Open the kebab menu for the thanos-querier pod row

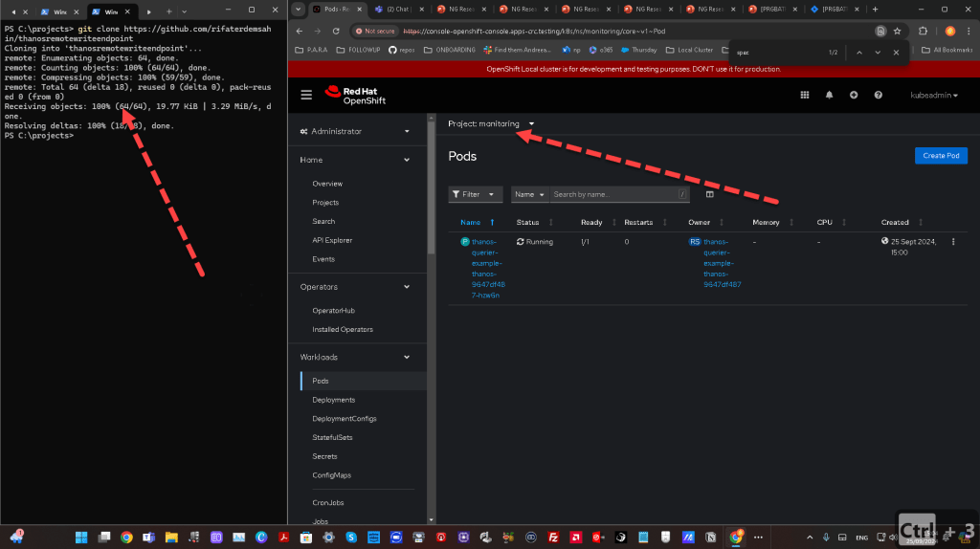[x=953, y=242]
